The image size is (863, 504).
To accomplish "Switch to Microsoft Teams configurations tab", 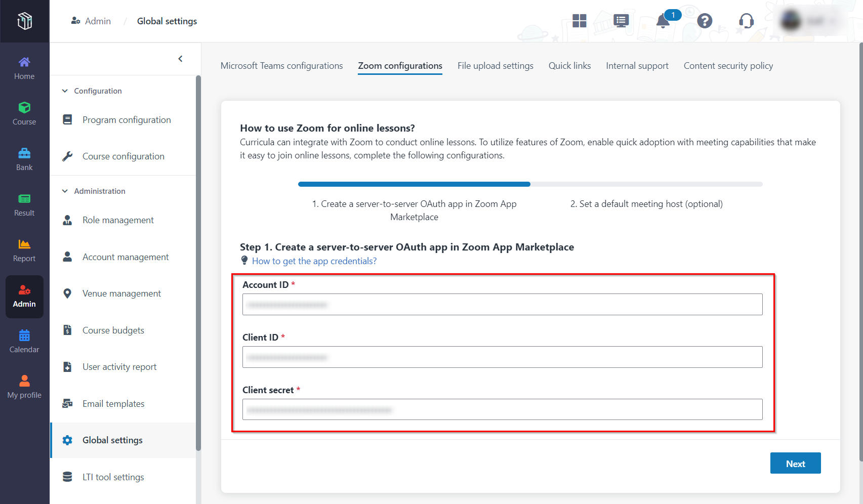I will (x=281, y=66).
